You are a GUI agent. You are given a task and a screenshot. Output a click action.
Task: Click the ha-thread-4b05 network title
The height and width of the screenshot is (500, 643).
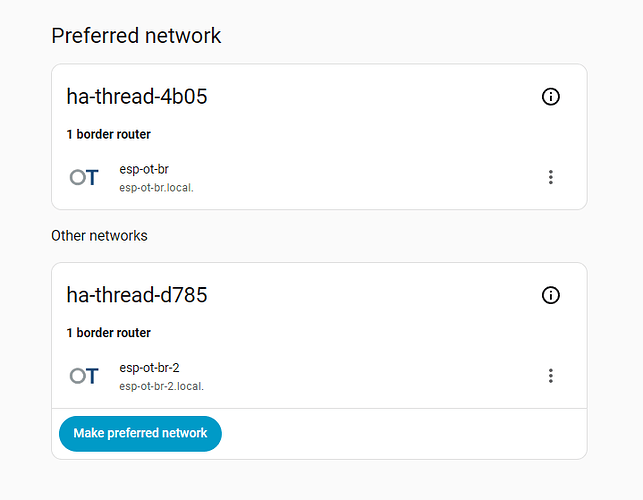tap(137, 97)
